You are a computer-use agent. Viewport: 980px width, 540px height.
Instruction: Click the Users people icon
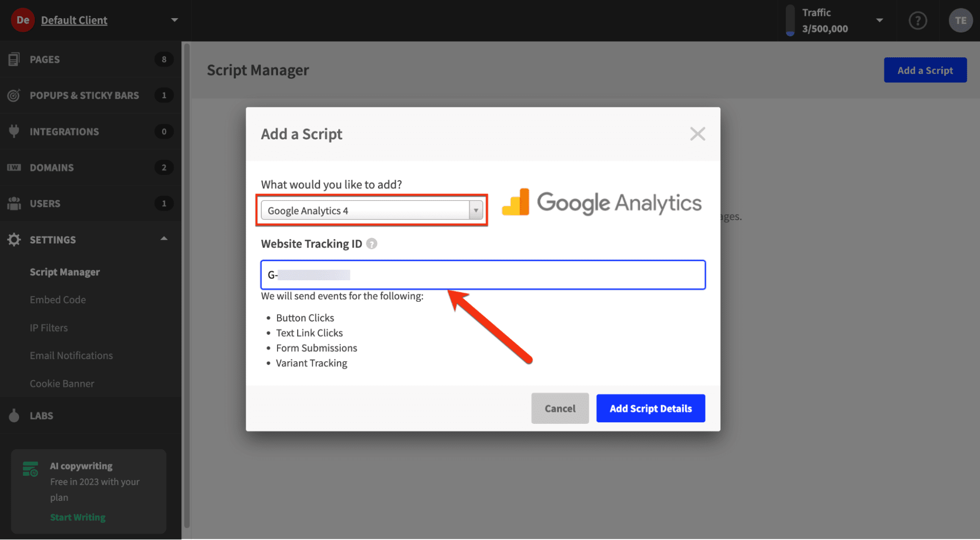coord(14,203)
